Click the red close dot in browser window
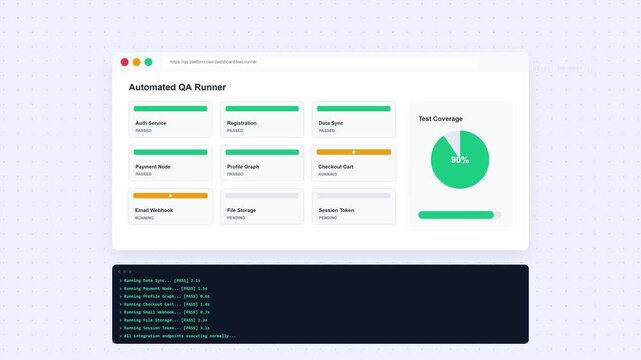The image size is (641, 360). click(x=125, y=62)
